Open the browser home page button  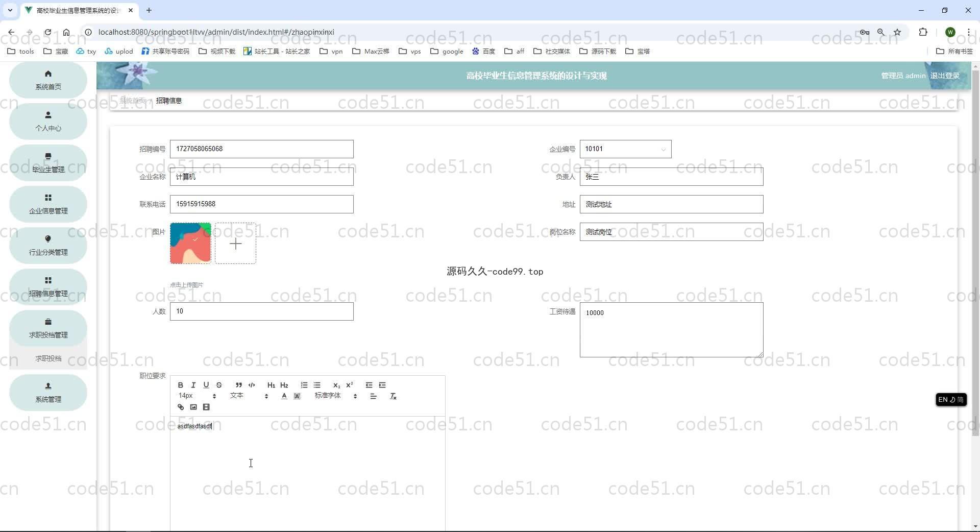[x=66, y=32]
